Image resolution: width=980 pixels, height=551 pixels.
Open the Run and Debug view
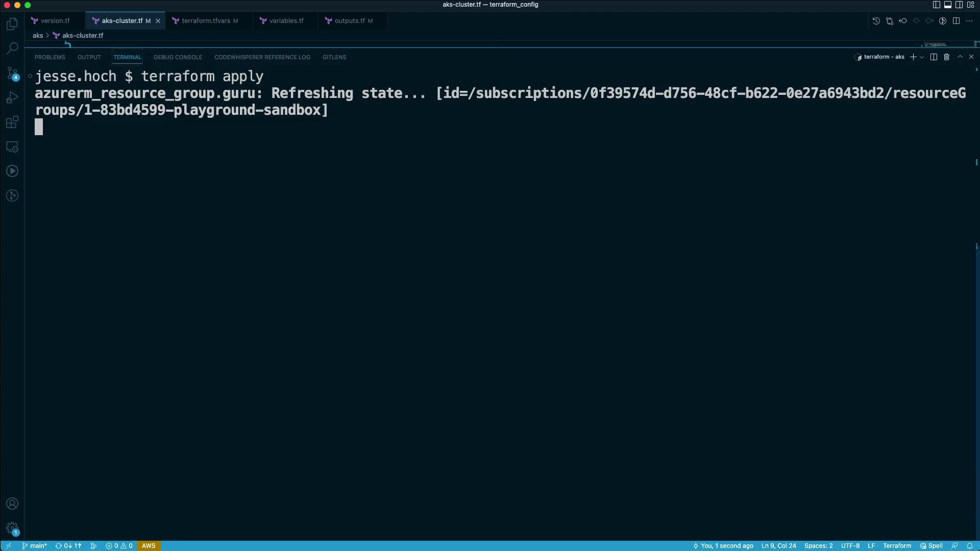[12, 98]
